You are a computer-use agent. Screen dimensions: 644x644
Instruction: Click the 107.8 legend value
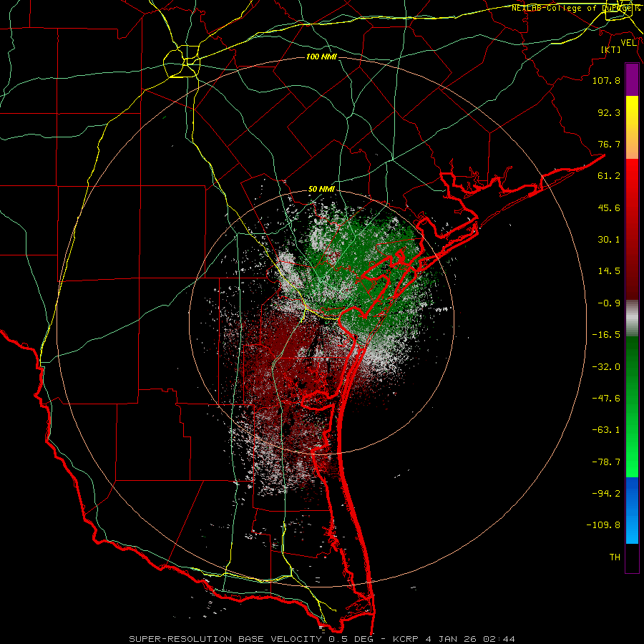(x=606, y=80)
